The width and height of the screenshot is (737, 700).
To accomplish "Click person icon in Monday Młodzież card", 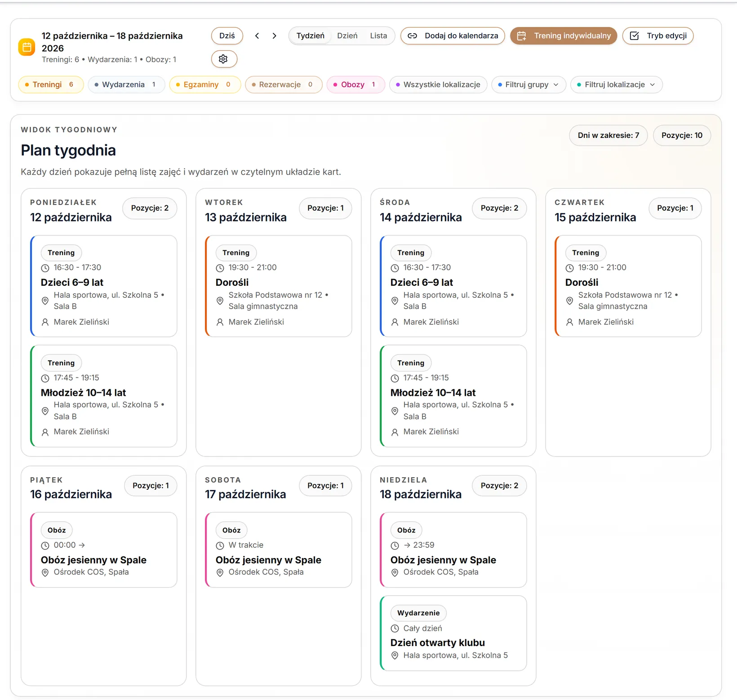I will point(45,432).
